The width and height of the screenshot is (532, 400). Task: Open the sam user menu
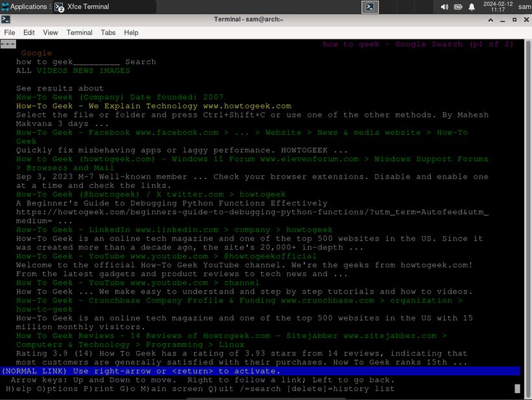pyautogui.click(x=524, y=7)
